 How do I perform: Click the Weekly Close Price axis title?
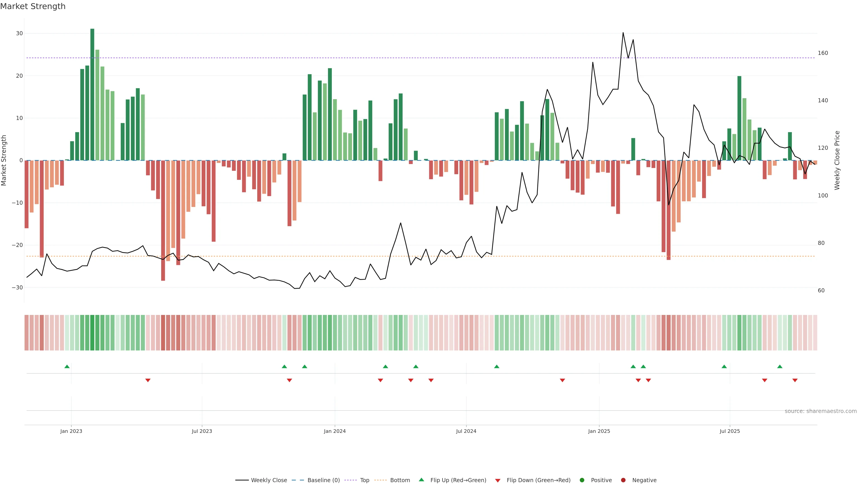click(837, 160)
